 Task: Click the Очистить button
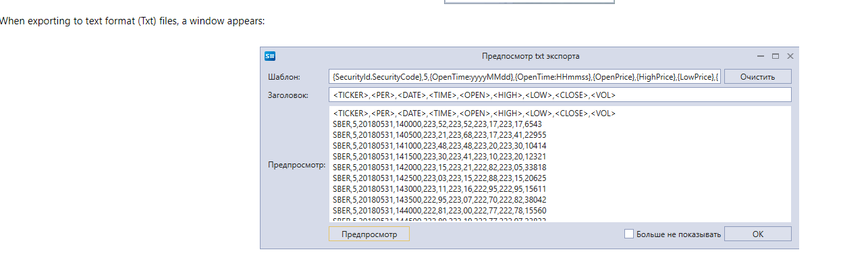758,77
